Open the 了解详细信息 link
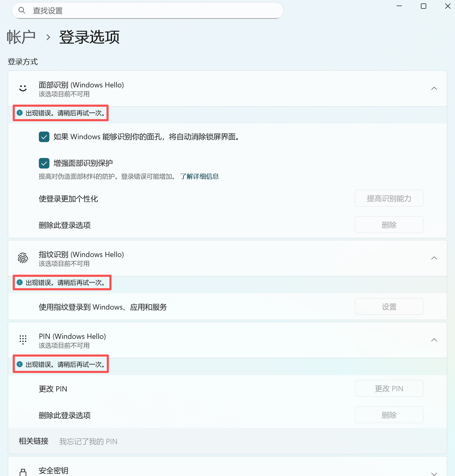The height and width of the screenshot is (476, 455). click(199, 176)
